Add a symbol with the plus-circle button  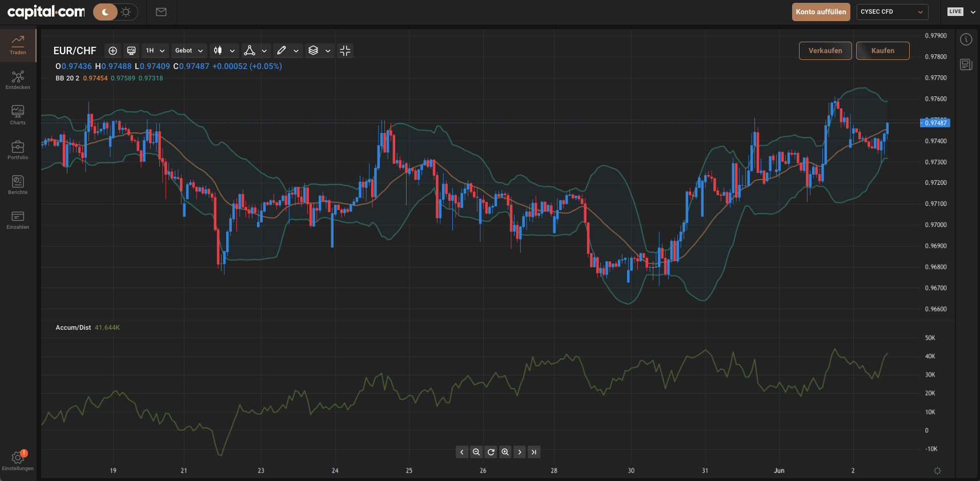point(113,51)
